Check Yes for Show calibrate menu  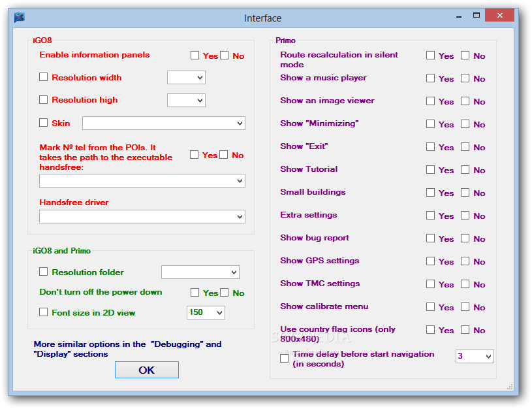pos(431,307)
